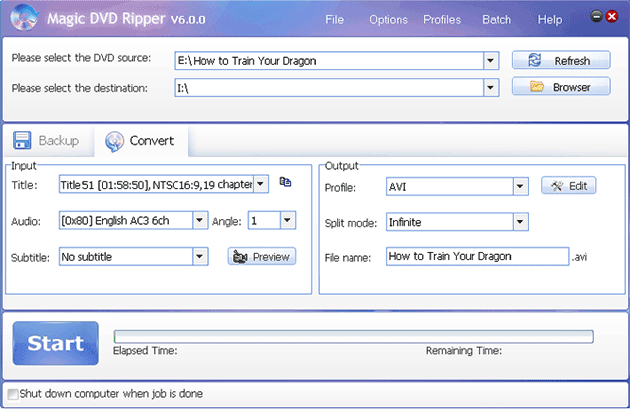Open the Profiles menu
The height and width of the screenshot is (410, 630).
coord(442,19)
